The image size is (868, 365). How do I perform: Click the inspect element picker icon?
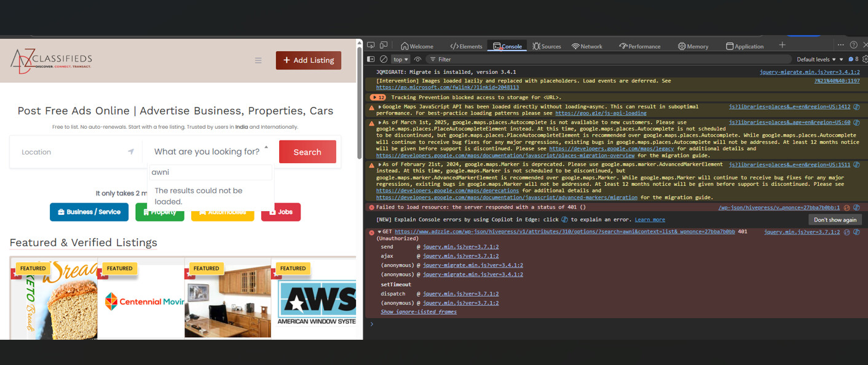371,46
